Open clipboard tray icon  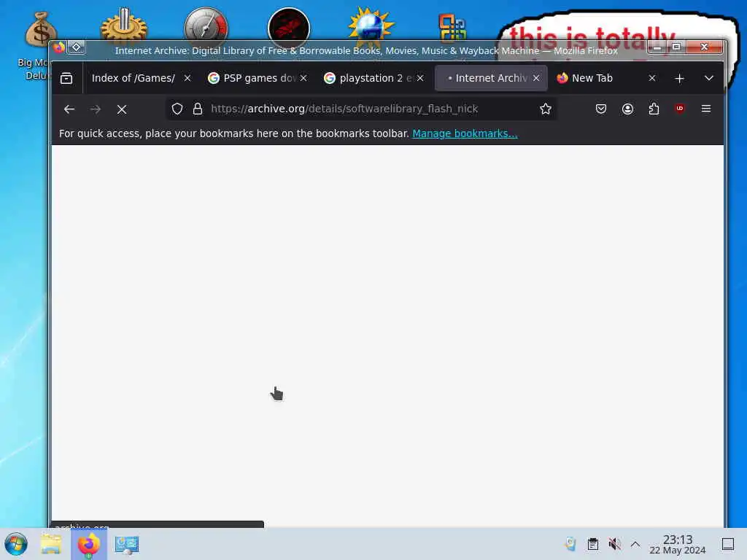click(592, 544)
